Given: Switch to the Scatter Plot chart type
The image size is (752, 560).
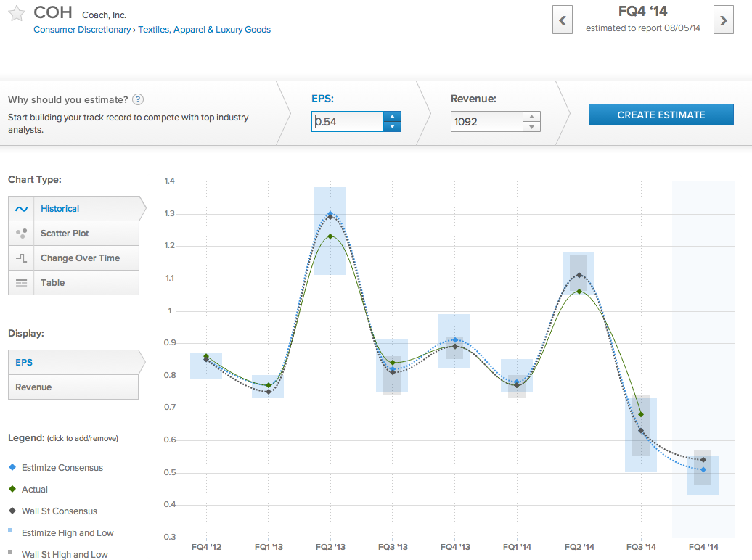Looking at the screenshot, I should click(73, 234).
